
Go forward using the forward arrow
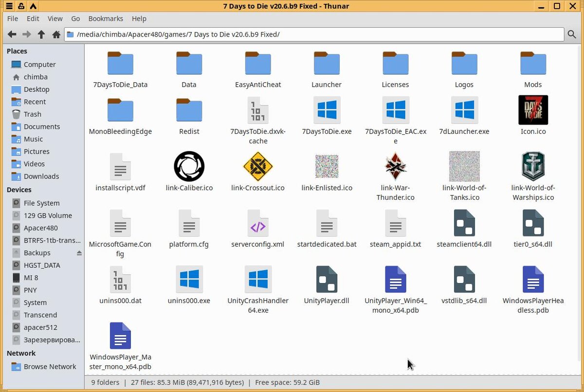27,34
